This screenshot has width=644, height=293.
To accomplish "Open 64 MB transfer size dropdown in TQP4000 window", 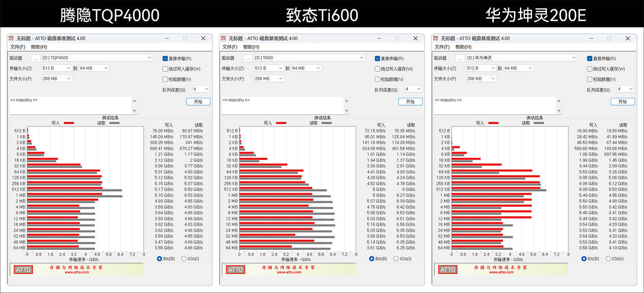I will click(x=94, y=68).
